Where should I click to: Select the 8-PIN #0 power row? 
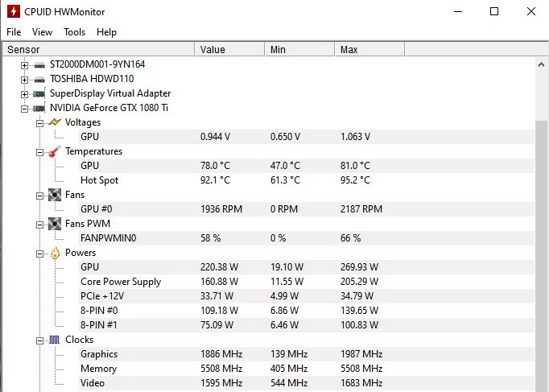click(307, 311)
